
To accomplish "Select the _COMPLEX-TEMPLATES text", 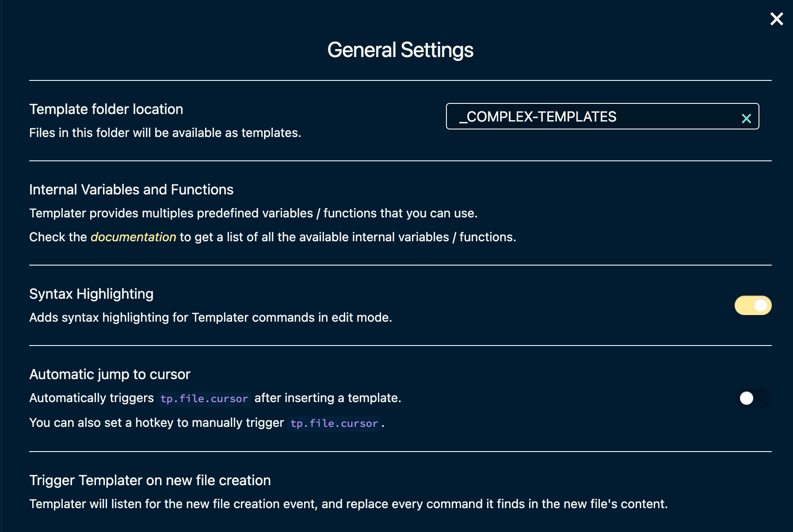I will point(537,117).
